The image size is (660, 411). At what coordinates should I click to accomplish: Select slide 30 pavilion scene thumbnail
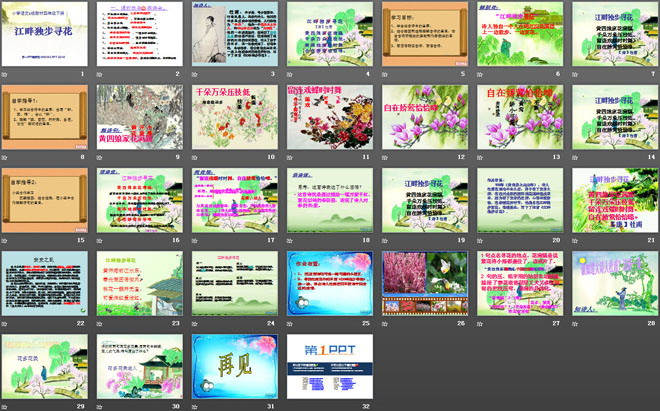(x=140, y=366)
